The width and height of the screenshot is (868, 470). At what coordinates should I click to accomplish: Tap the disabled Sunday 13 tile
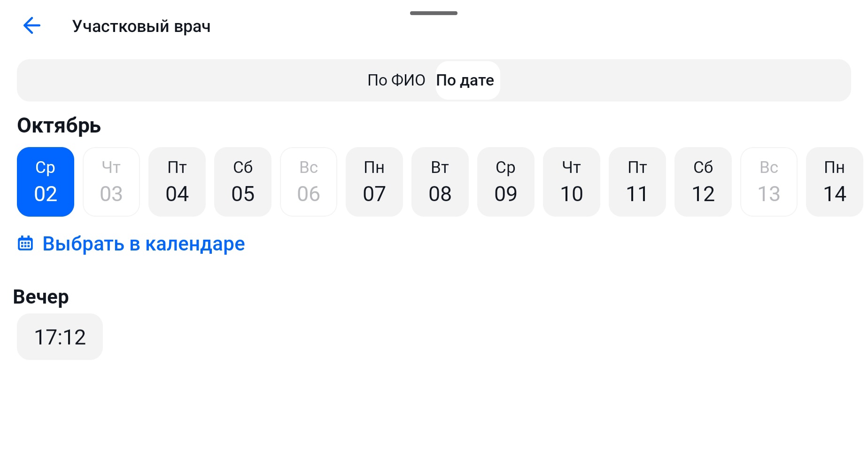[x=769, y=182]
